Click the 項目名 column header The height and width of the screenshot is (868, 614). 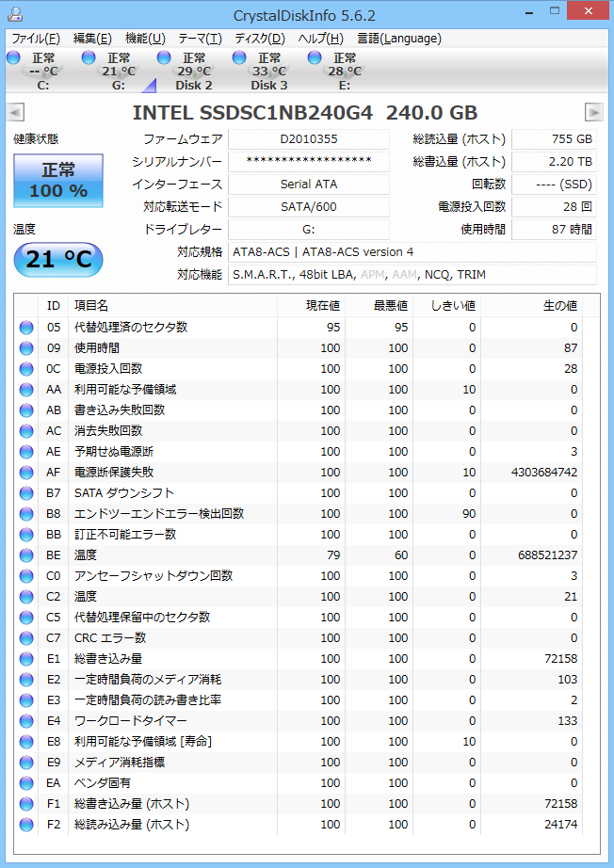click(172, 306)
